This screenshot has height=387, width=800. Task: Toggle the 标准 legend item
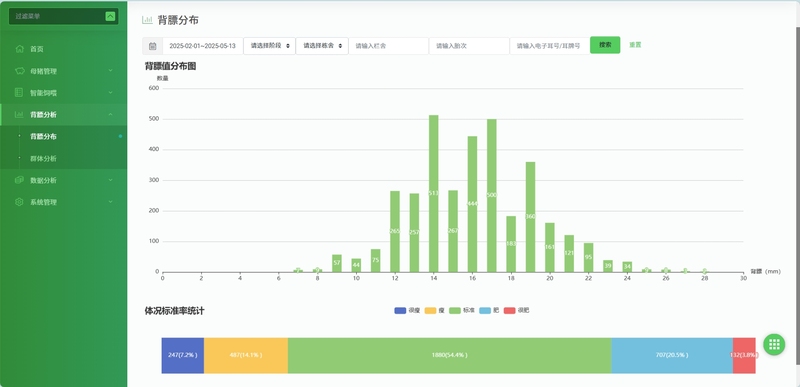tap(462, 310)
